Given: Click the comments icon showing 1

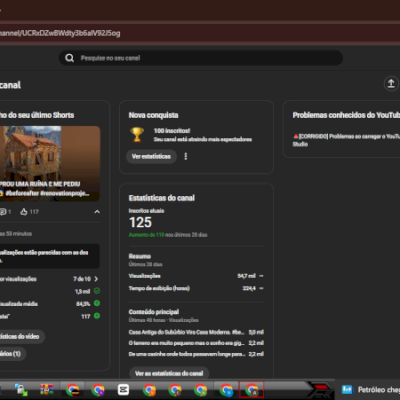Looking at the screenshot, I should pyautogui.click(x=3, y=212).
